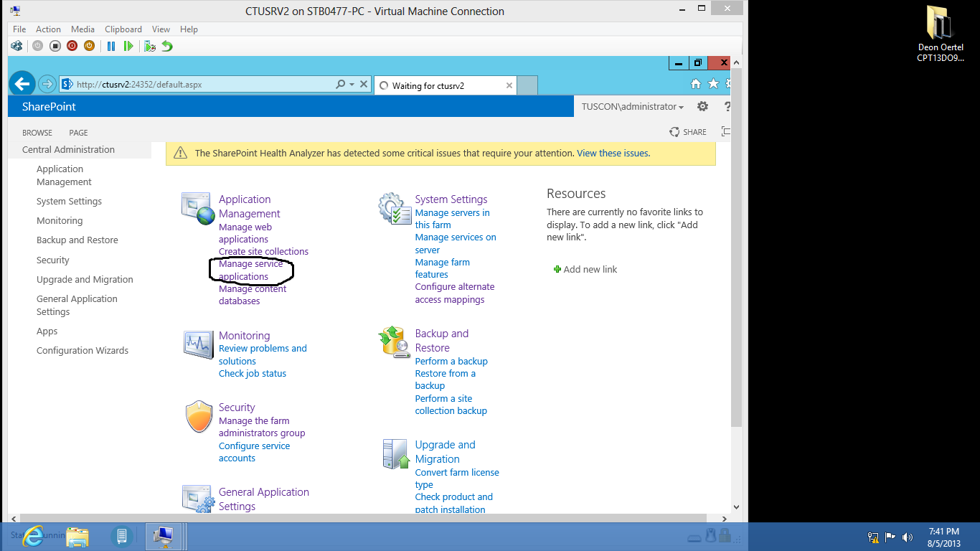Stop loading with the address bar X
980x551 pixels.
click(x=364, y=85)
